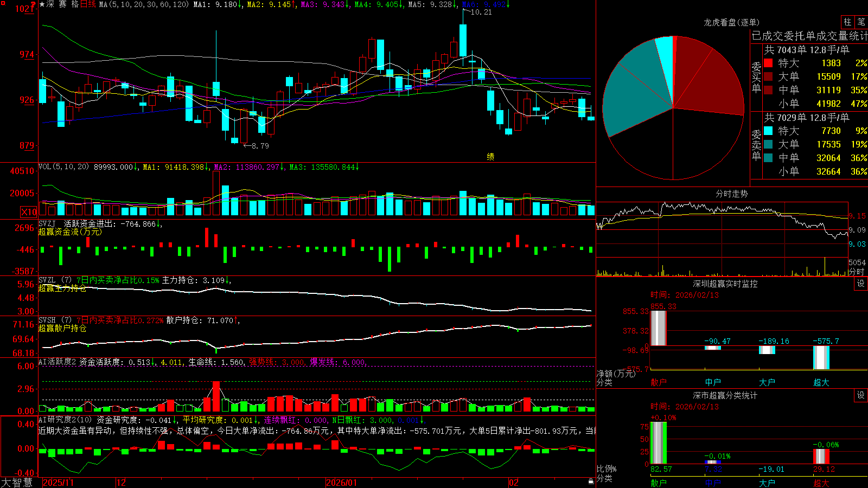Click the star icon beside 深赛格

pyautogui.click(x=42, y=4)
